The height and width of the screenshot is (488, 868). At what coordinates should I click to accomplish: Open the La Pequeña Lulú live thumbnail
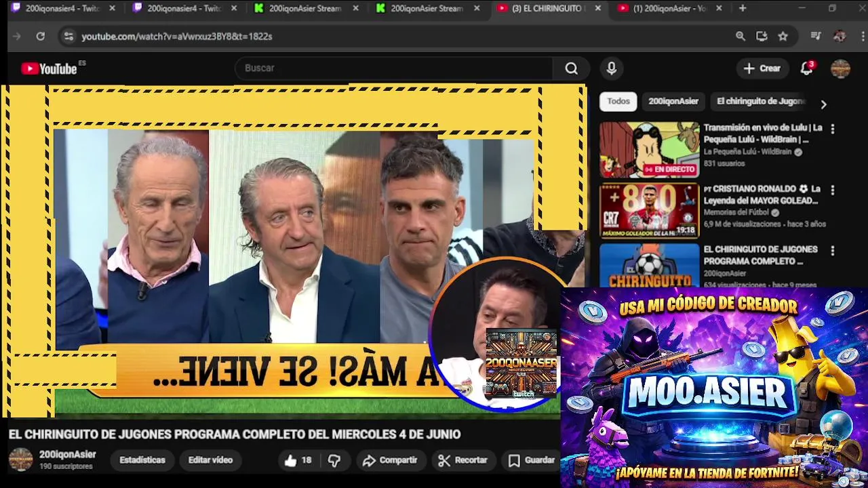click(649, 150)
